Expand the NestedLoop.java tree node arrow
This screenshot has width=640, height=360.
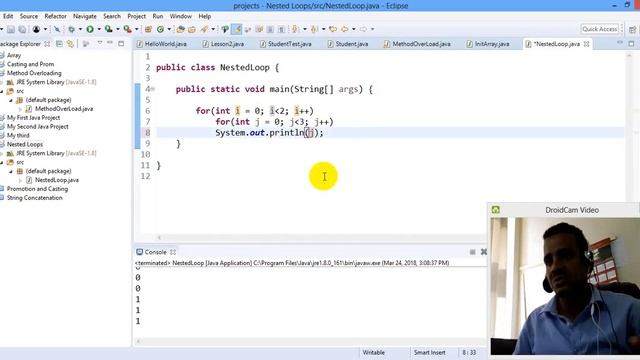click(20, 180)
